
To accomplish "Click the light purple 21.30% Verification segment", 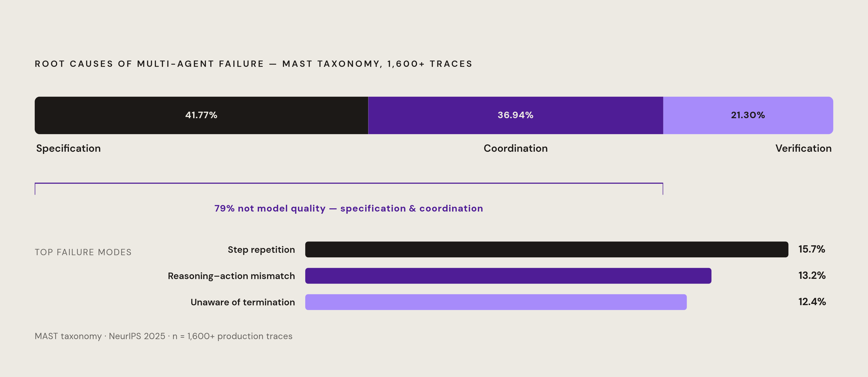I will coord(748,115).
